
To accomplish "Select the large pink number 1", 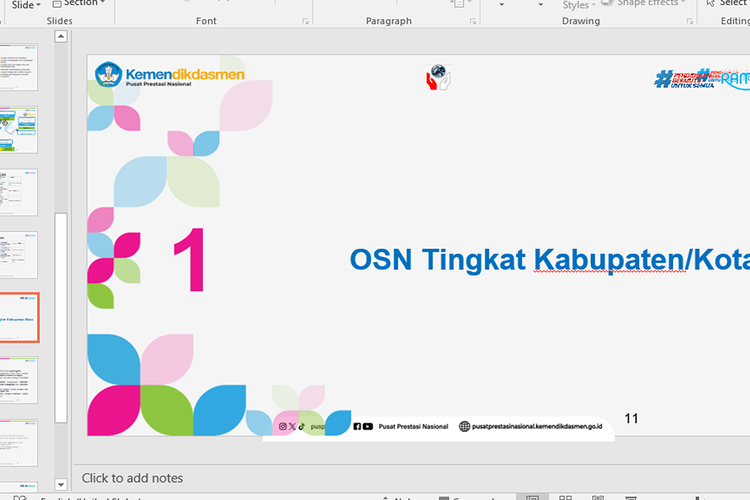I will [x=189, y=260].
